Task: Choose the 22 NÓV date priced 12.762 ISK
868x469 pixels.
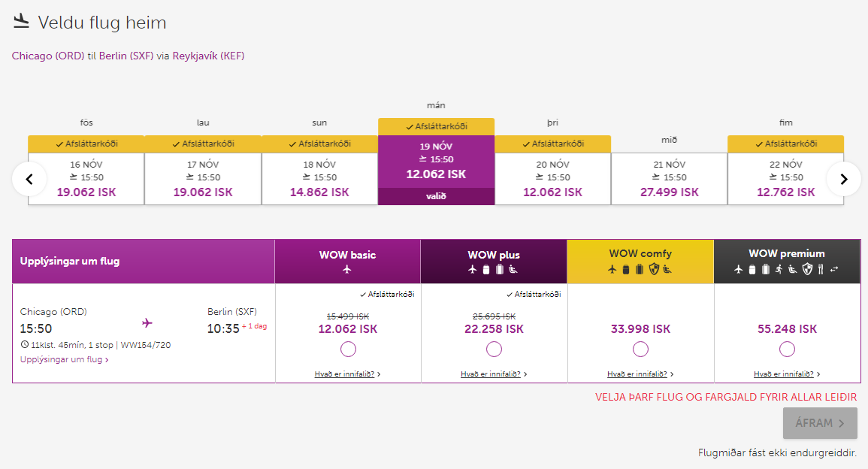Action: [x=785, y=178]
